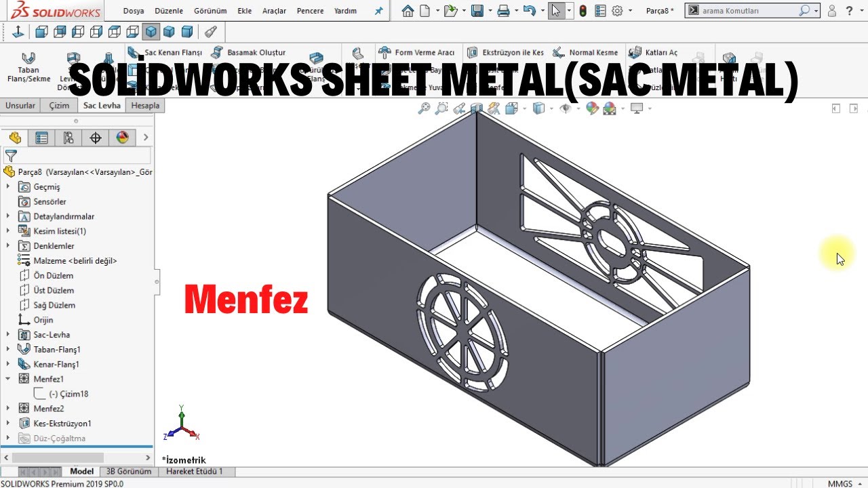Select the Ekstrüzyon ile Kes tool
This screenshot has width=868, height=488.
tap(505, 52)
